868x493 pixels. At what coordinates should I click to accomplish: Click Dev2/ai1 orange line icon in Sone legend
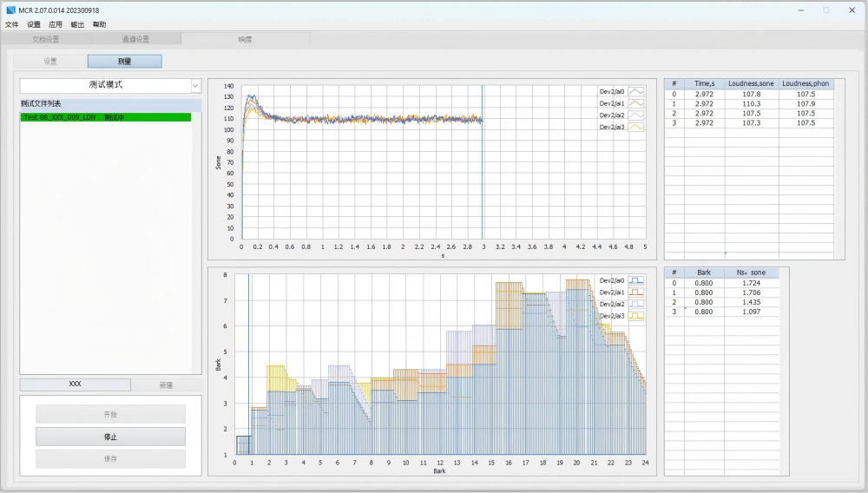(x=636, y=102)
